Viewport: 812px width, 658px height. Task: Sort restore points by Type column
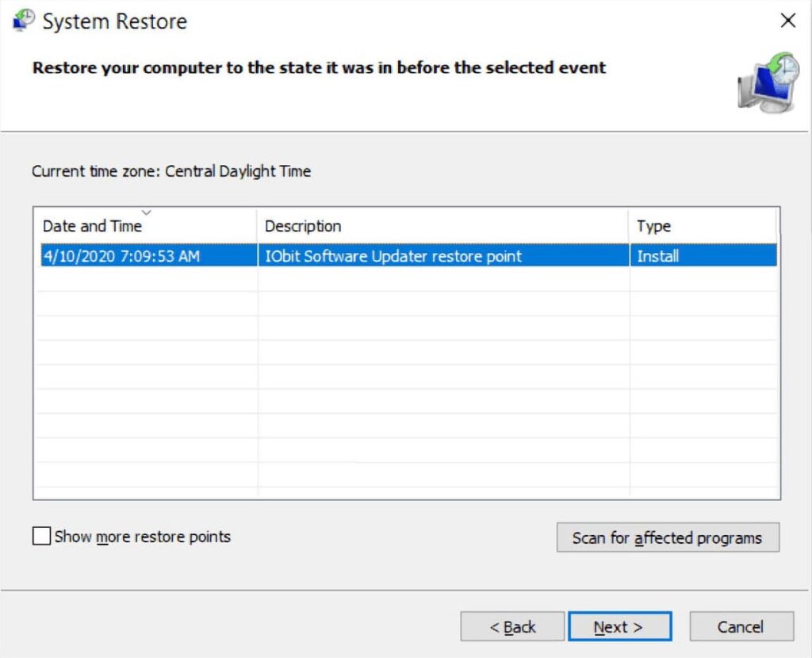click(653, 226)
